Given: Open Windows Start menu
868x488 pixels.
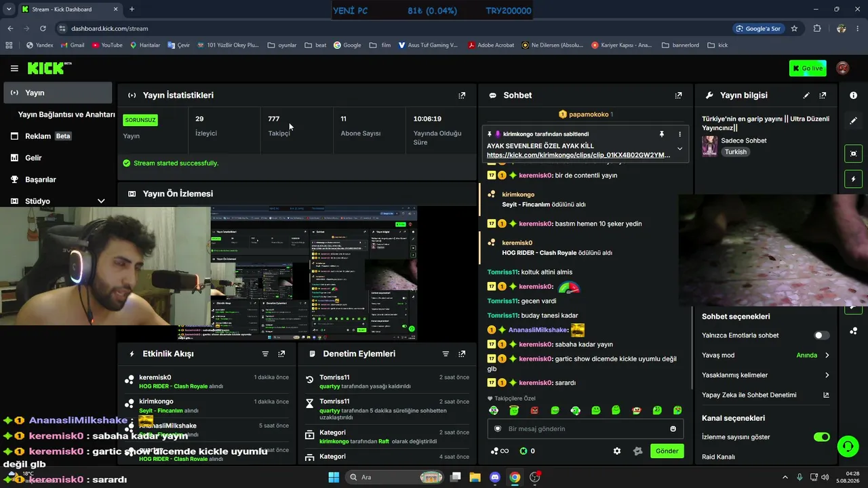Looking at the screenshot, I should point(334,477).
